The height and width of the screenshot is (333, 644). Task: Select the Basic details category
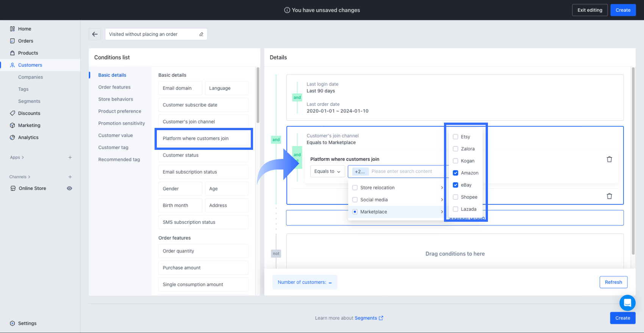pos(112,75)
